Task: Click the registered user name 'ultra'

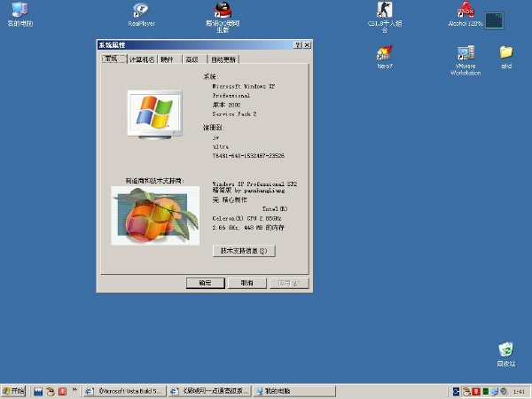Action: pos(221,146)
